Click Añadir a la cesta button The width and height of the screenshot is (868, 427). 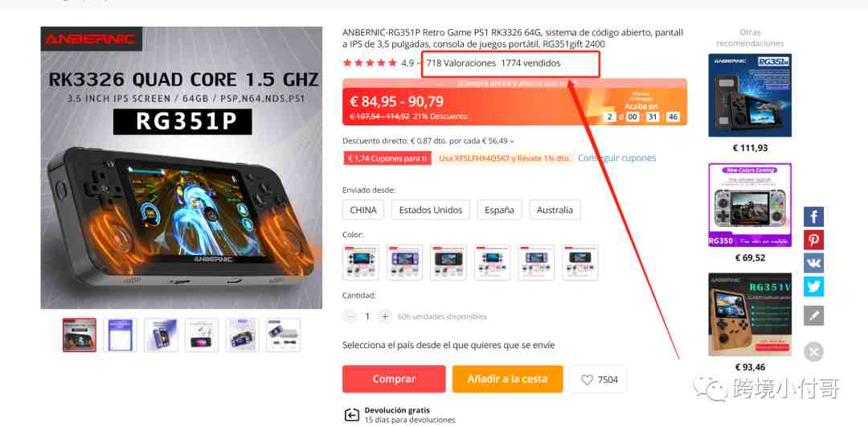[507, 380]
